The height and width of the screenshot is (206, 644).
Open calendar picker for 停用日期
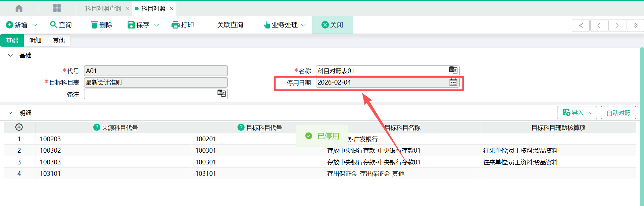point(453,83)
